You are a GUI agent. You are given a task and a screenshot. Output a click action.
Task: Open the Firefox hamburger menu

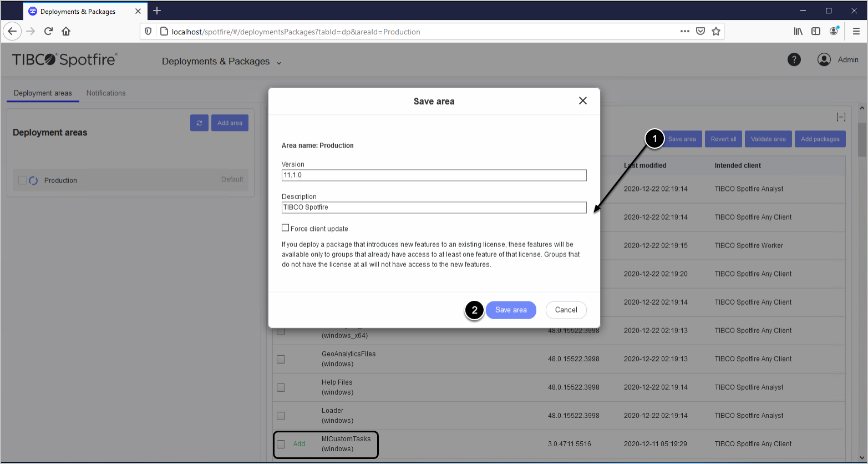point(856,32)
